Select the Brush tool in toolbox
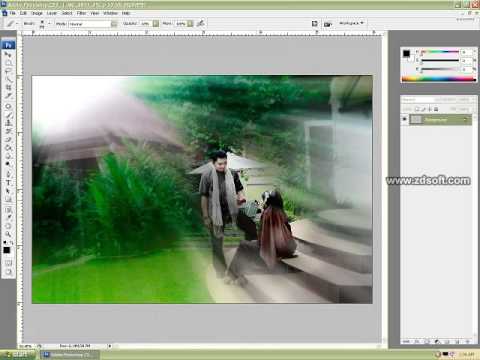Screen dimensions: 480x360 tap(8, 115)
